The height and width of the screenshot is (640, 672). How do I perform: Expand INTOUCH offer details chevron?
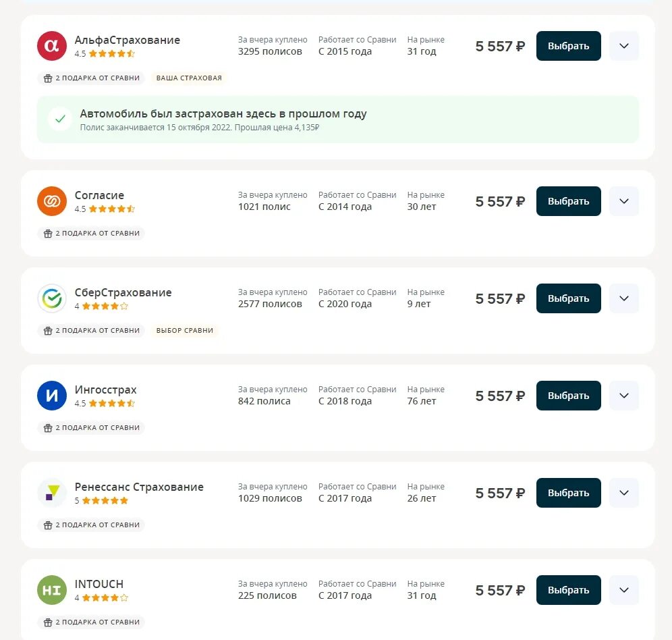(x=624, y=590)
